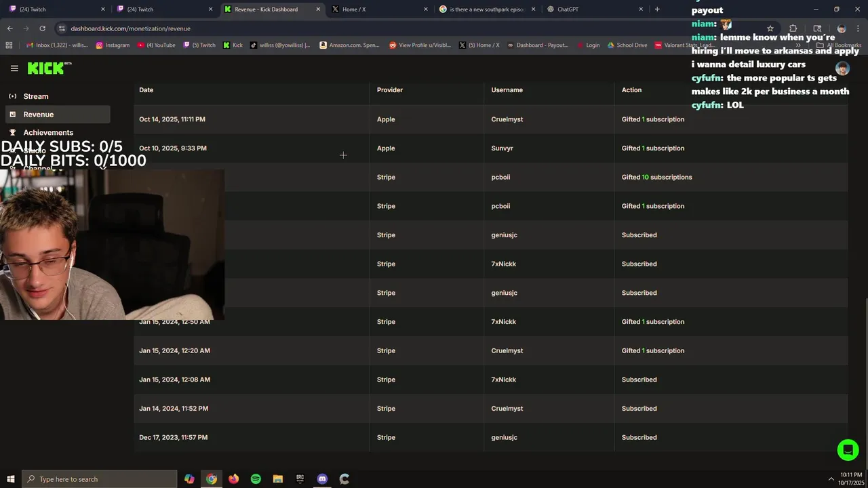Image resolution: width=868 pixels, height=488 pixels.
Task: Go back in browser history
Action: (9, 28)
